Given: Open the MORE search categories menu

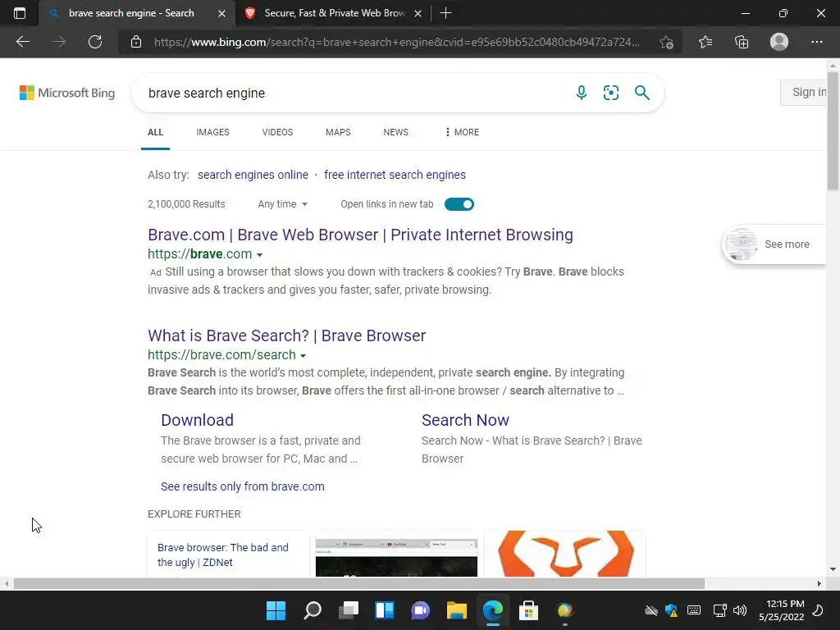Looking at the screenshot, I should pyautogui.click(x=462, y=132).
